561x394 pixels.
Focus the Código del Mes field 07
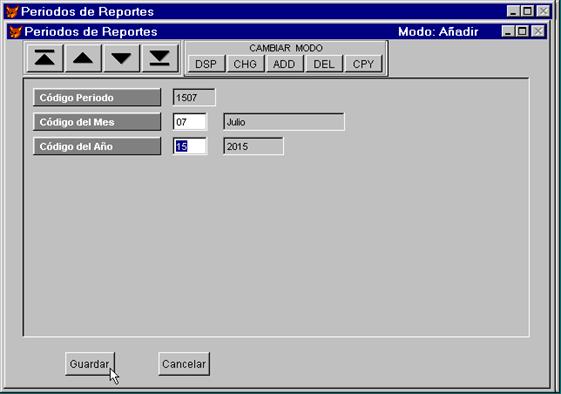(x=190, y=122)
